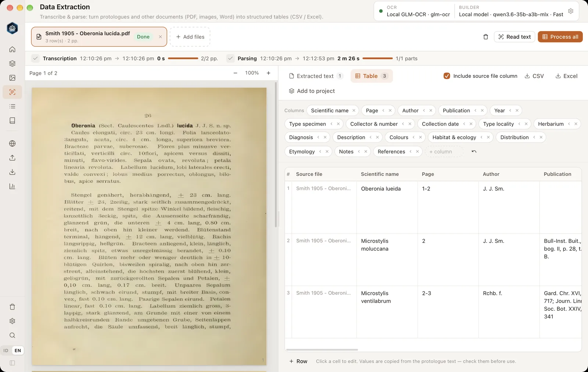Image resolution: width=588 pixels, height=372 pixels.
Task: Open the globe icon in sidebar
Action: [x=12, y=144]
